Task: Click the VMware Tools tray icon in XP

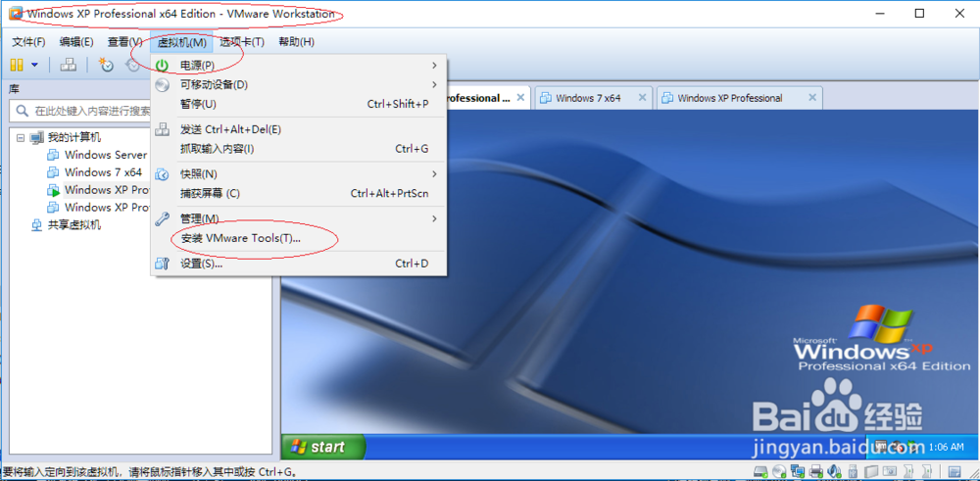Action: coord(883,448)
